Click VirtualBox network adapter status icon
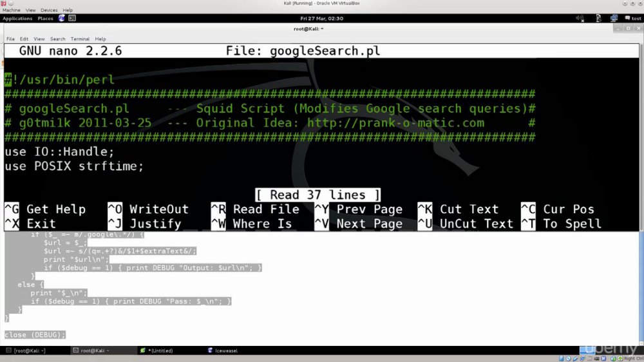 pyautogui.click(x=582, y=359)
